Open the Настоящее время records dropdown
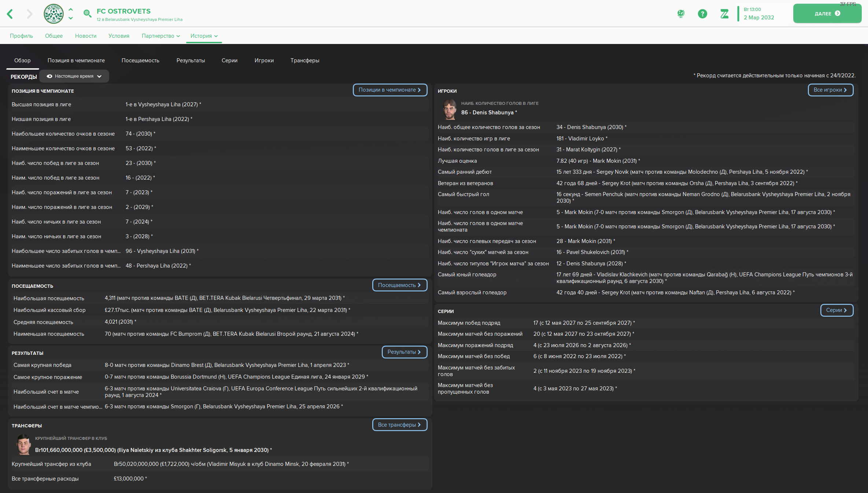Viewport: 868px width, 493px height. click(74, 76)
